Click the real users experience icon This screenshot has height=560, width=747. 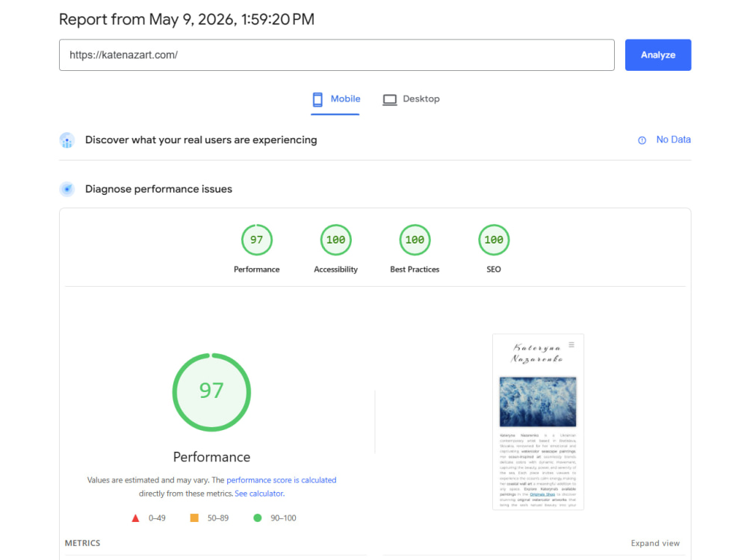67,140
